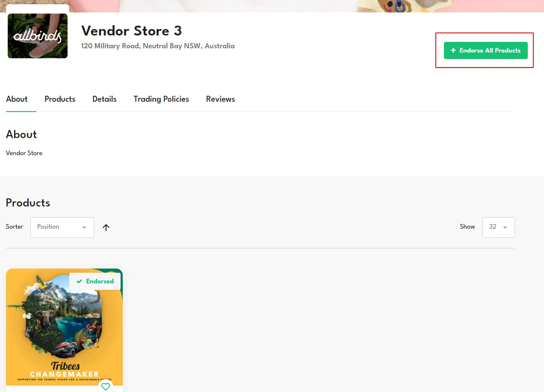Click Endorse All Products button
The width and height of the screenshot is (544, 392).
click(x=486, y=50)
